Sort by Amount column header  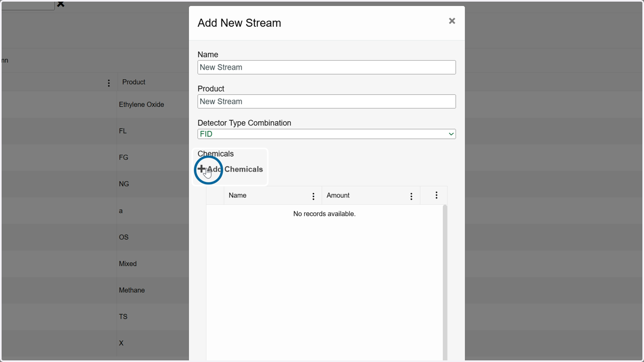pyautogui.click(x=338, y=195)
